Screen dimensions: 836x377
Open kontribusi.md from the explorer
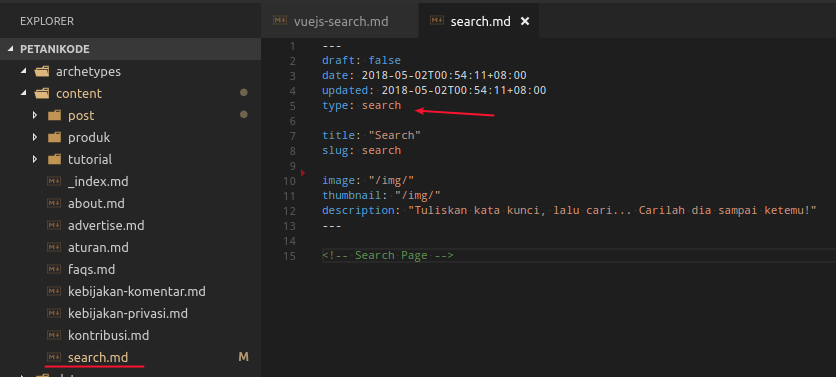point(108,335)
